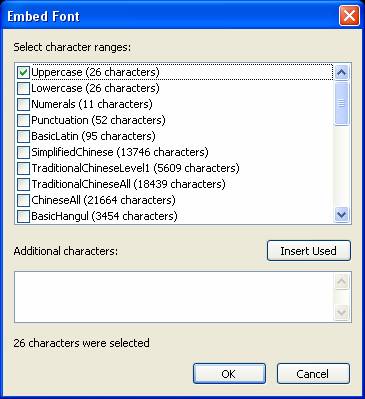The width and height of the screenshot is (365, 399).
Task: Click the character ranges list scroll-up arrow
Action: (x=342, y=72)
